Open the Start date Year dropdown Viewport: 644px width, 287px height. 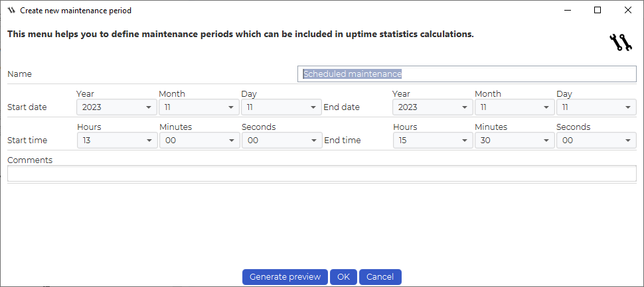click(x=117, y=107)
